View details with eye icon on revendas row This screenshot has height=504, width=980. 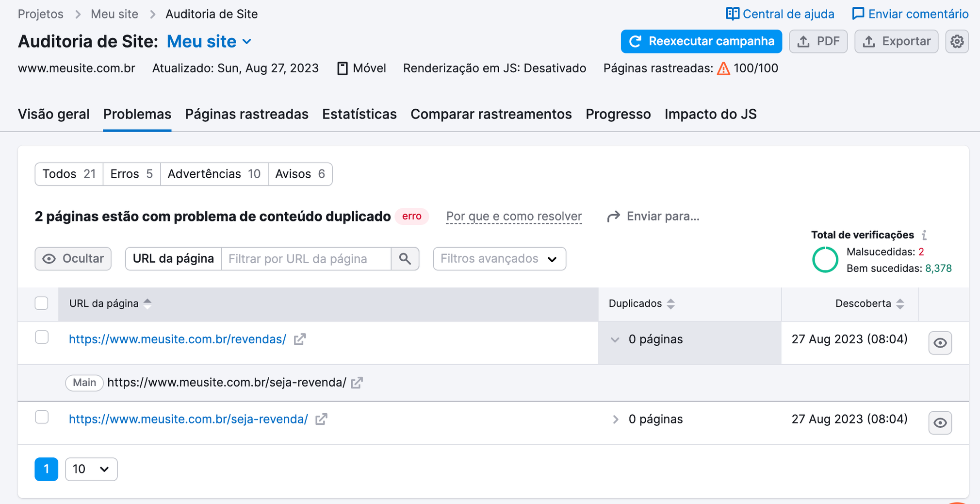[940, 343]
